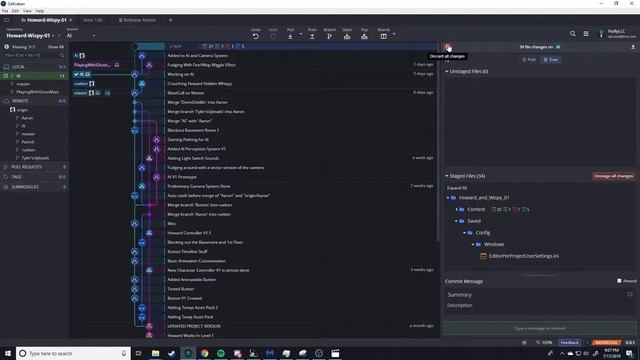Collapse the Saved folder
This screenshot has width=640, height=360.
click(456, 221)
